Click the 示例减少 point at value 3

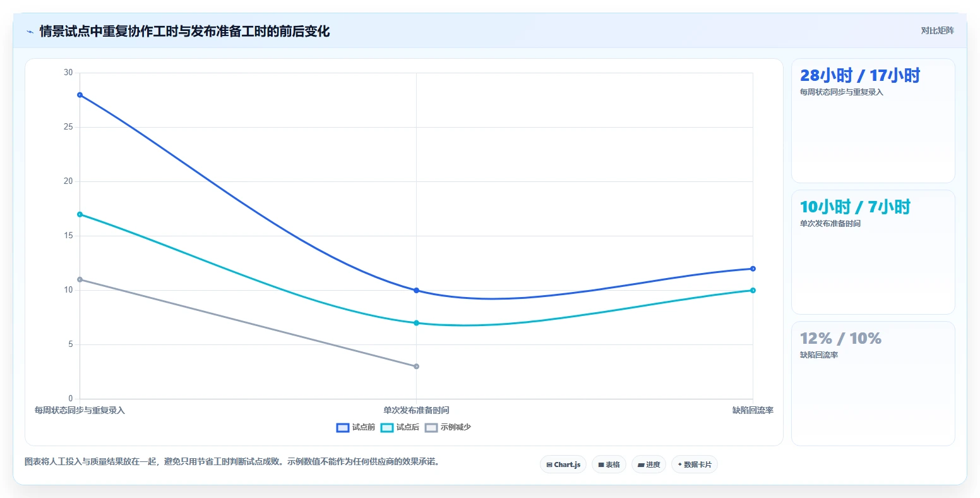[x=416, y=367]
